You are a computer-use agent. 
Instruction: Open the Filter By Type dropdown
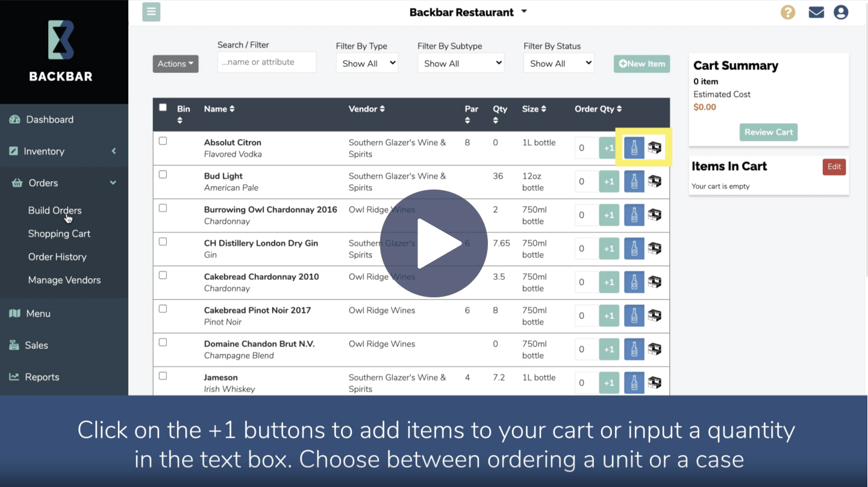point(367,63)
